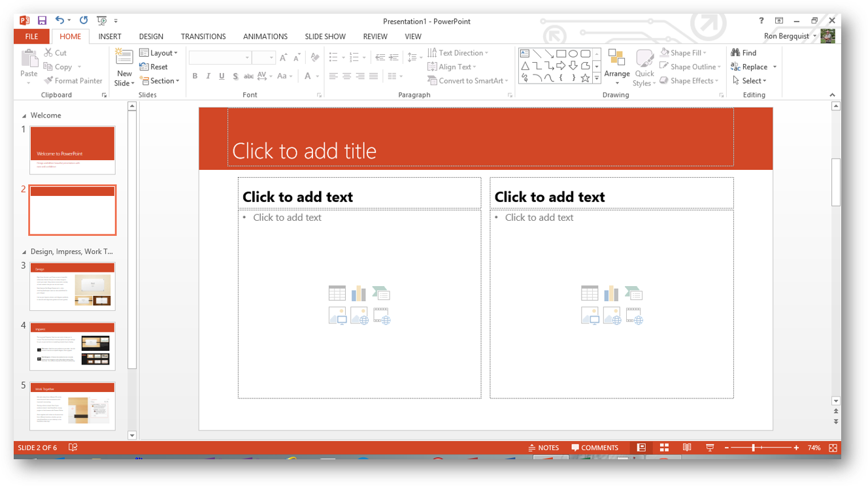
Task: Switch to Slide Sorter view icon
Action: coord(664,448)
